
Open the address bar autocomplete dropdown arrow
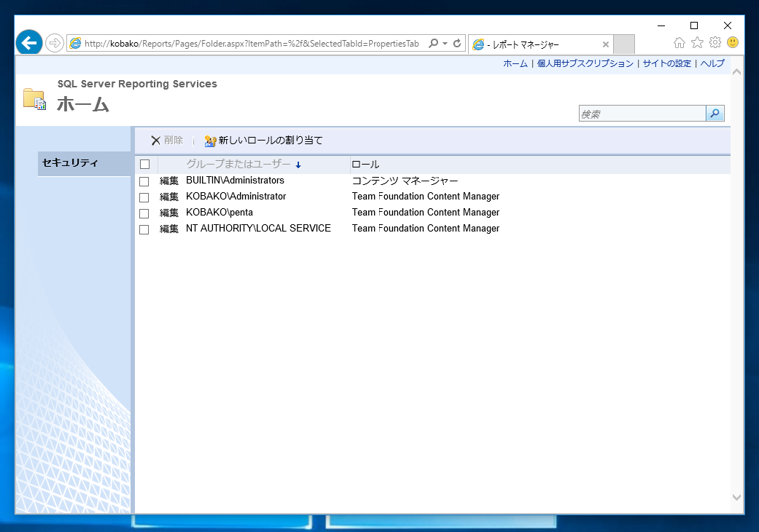pos(445,43)
